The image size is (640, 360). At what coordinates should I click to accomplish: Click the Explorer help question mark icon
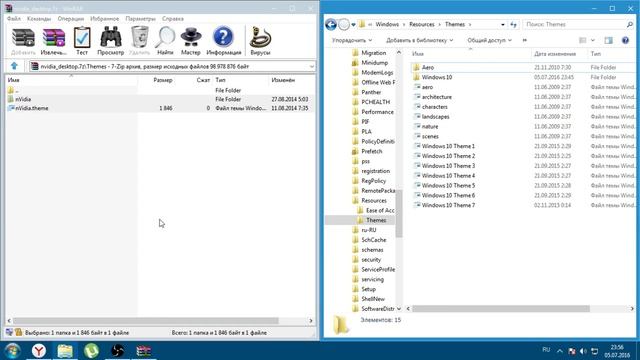625,40
